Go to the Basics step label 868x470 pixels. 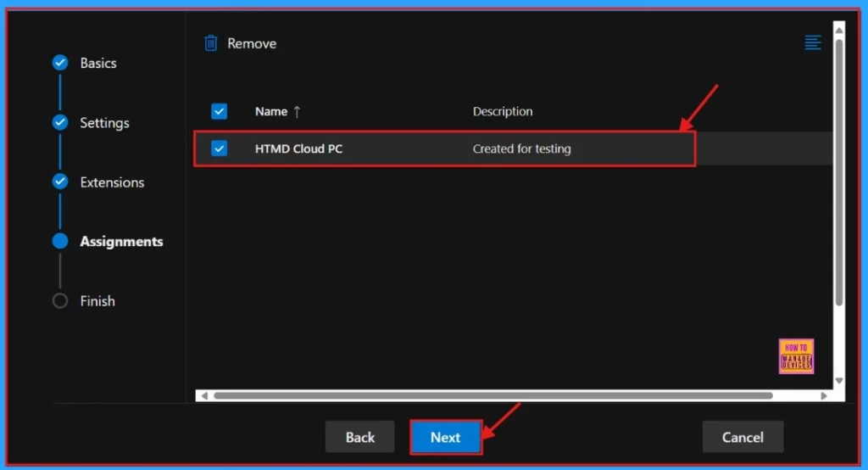click(x=98, y=63)
